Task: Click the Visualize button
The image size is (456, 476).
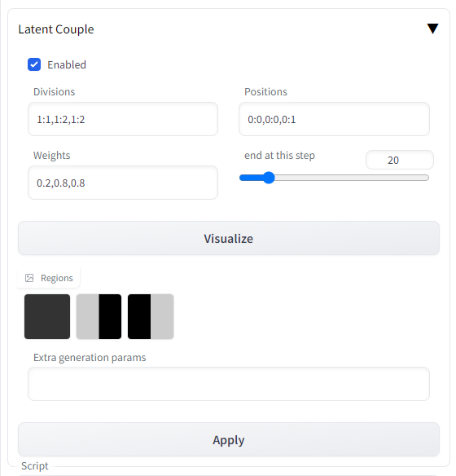Action: [x=229, y=238]
